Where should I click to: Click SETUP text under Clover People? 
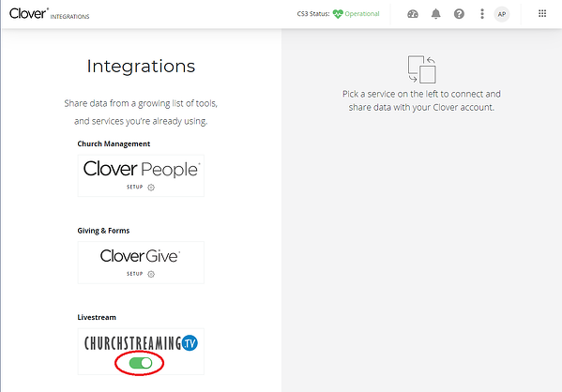point(135,187)
